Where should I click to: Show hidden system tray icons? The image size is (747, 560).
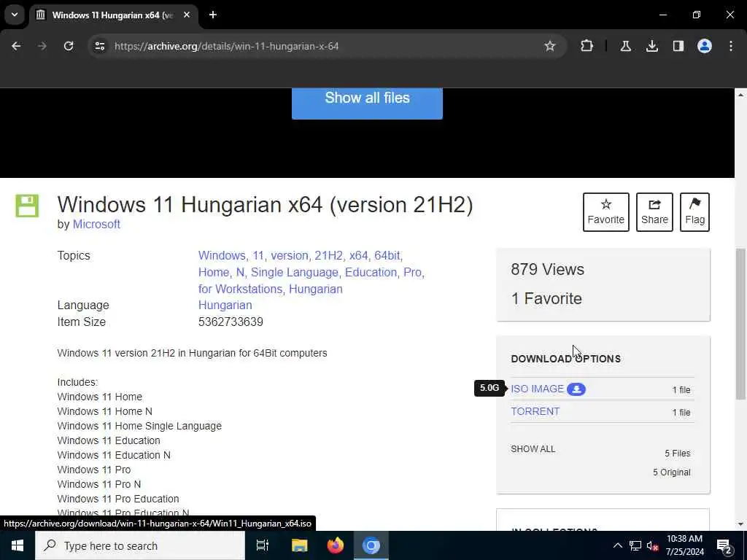coord(617,545)
